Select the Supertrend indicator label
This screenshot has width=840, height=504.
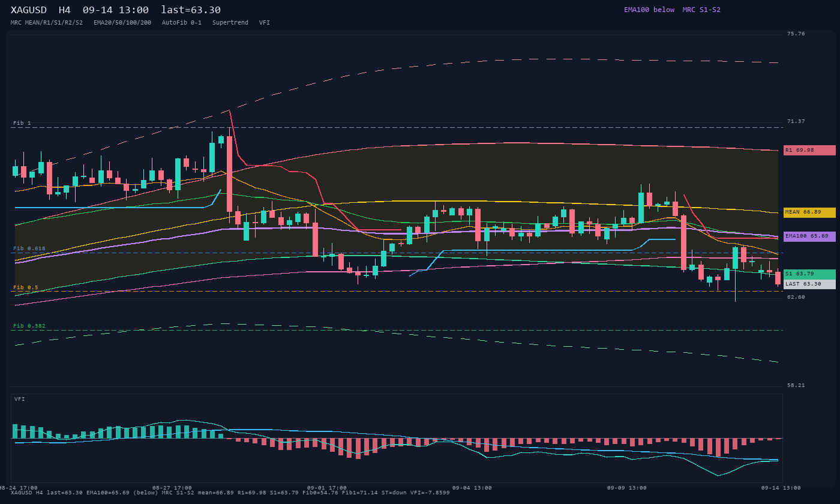click(230, 23)
